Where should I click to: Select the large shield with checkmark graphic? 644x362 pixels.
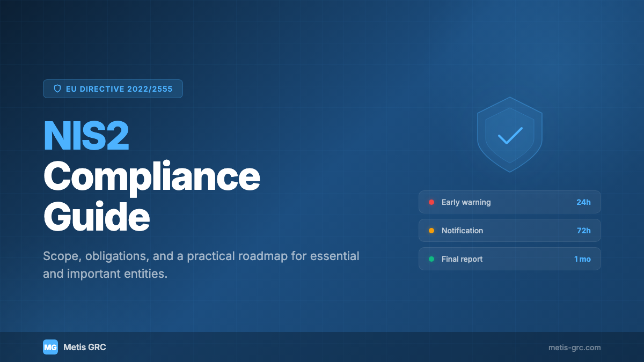click(510, 134)
